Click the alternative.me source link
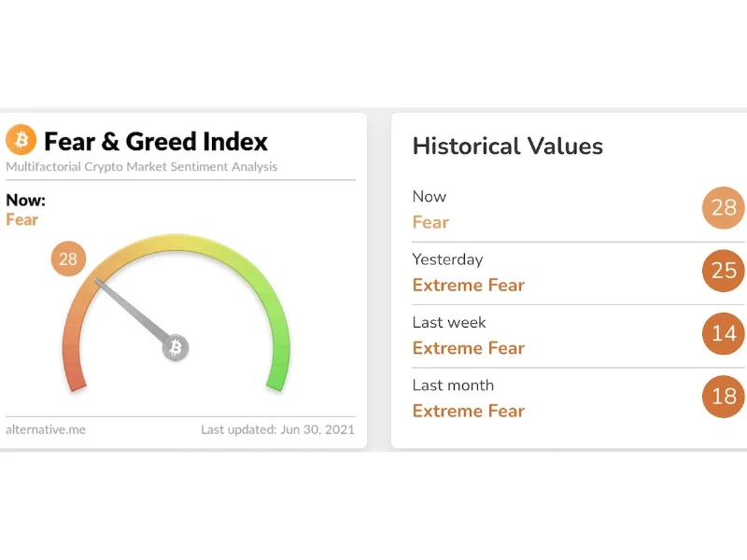Image resolution: width=747 pixels, height=560 pixels. tap(46, 430)
